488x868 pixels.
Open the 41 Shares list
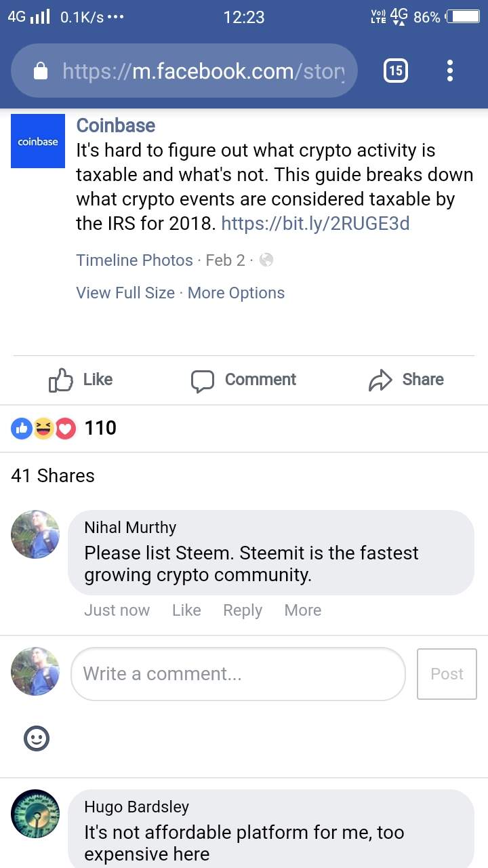tap(53, 475)
